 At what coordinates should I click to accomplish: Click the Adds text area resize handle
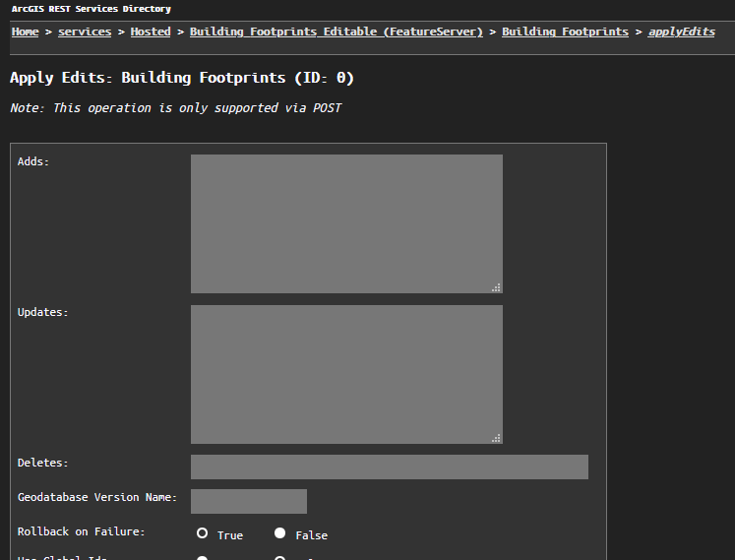tap(497, 287)
